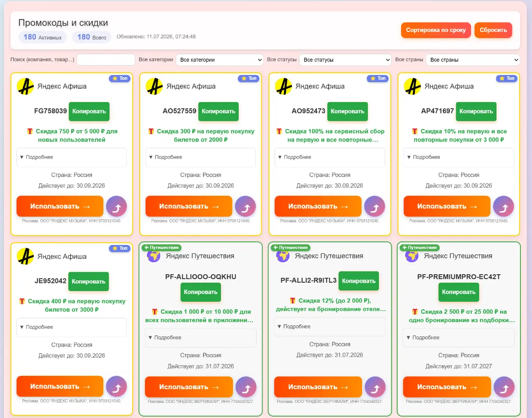Click share icon on PF-ALLI2-R9ITL3 card
532x418 pixels.
point(375,387)
